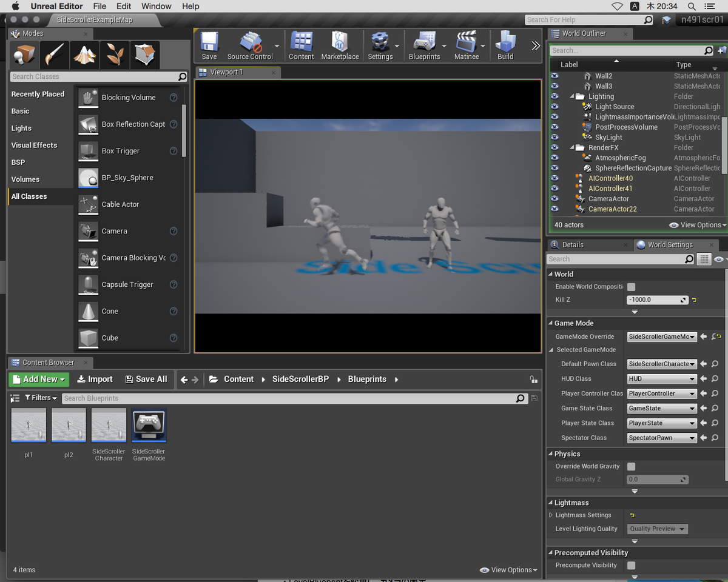
Task: Open the Settings toolbar icon
Action: tap(380, 46)
